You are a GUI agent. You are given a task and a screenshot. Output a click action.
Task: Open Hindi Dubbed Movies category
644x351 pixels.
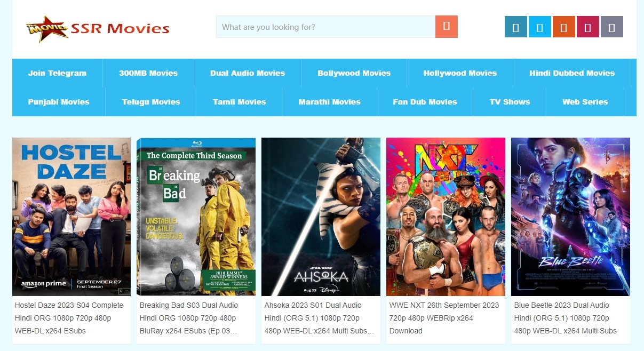(x=572, y=73)
